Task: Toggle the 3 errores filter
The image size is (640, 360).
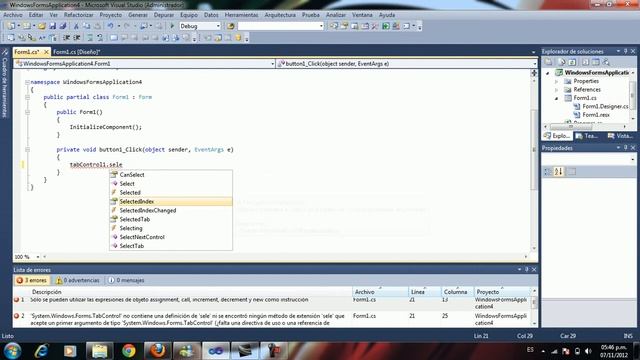Action: click(x=31, y=280)
